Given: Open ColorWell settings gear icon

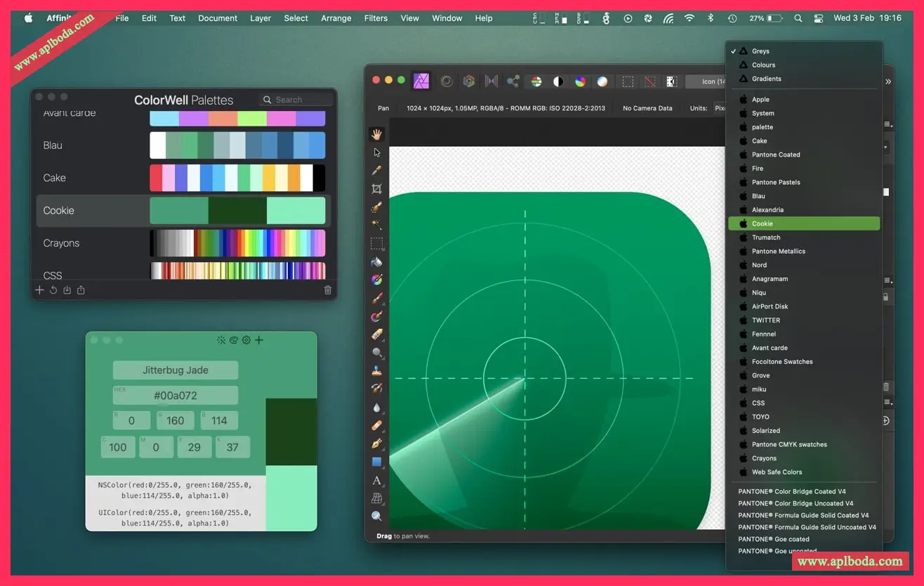Looking at the screenshot, I should [x=246, y=340].
